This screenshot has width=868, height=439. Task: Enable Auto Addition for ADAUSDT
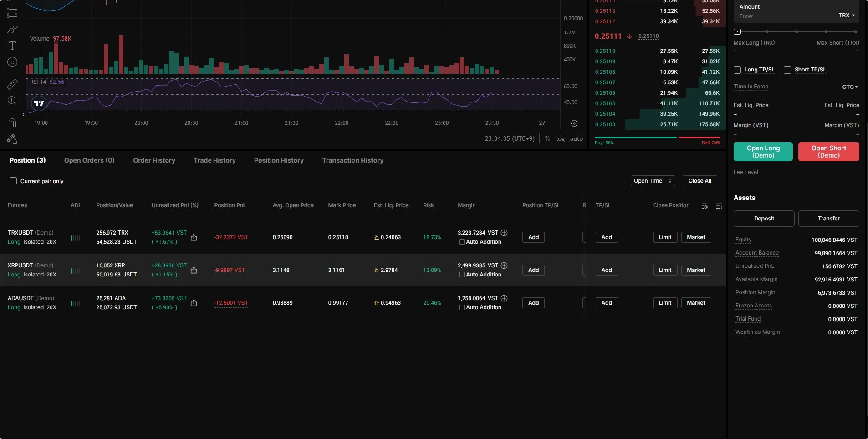pyautogui.click(x=462, y=307)
